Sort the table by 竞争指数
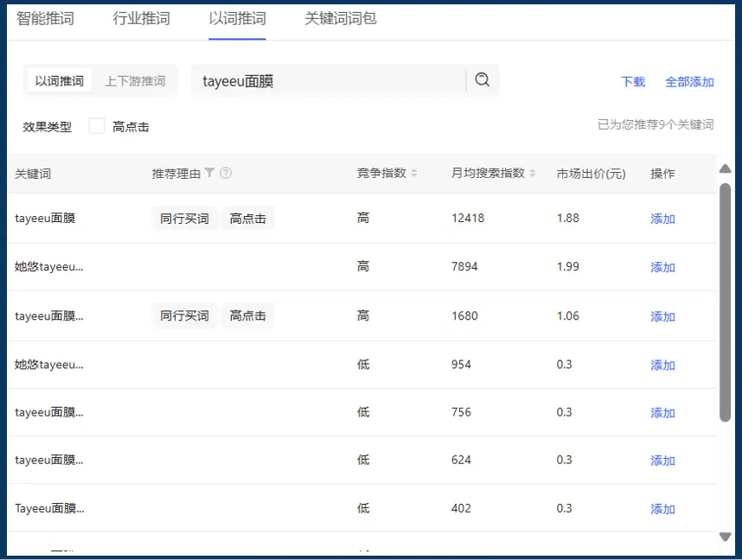Image resolution: width=742 pixels, height=560 pixels. tap(415, 173)
